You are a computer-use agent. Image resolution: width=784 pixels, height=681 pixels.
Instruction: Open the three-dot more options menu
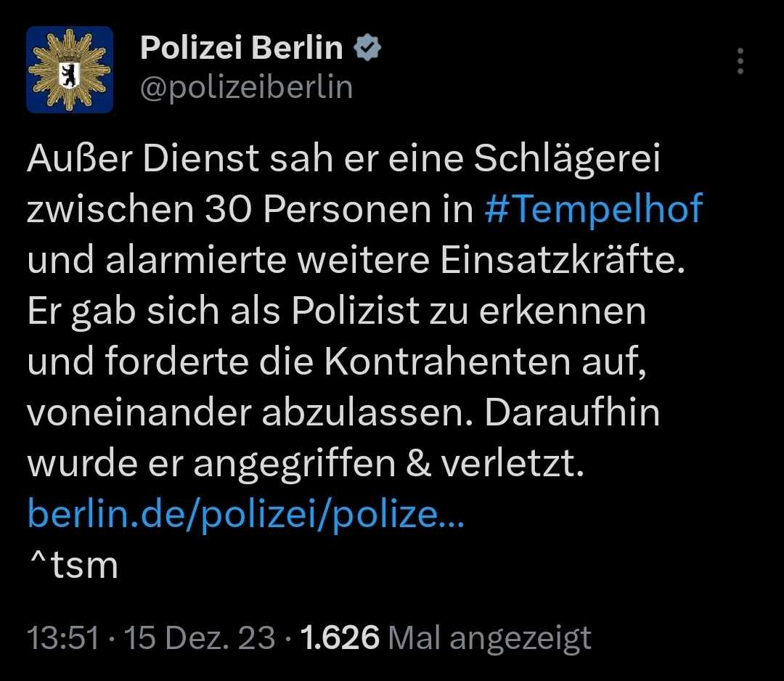tap(740, 62)
